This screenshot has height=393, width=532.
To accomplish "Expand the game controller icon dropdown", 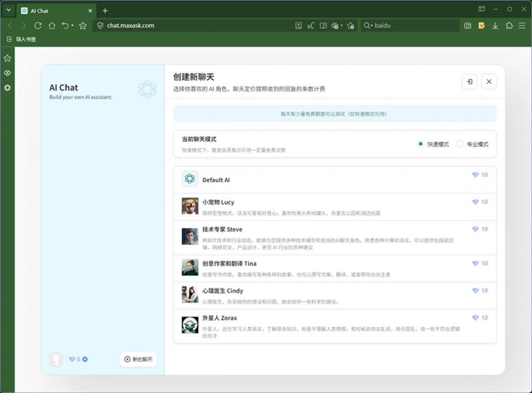I will [337, 25].
